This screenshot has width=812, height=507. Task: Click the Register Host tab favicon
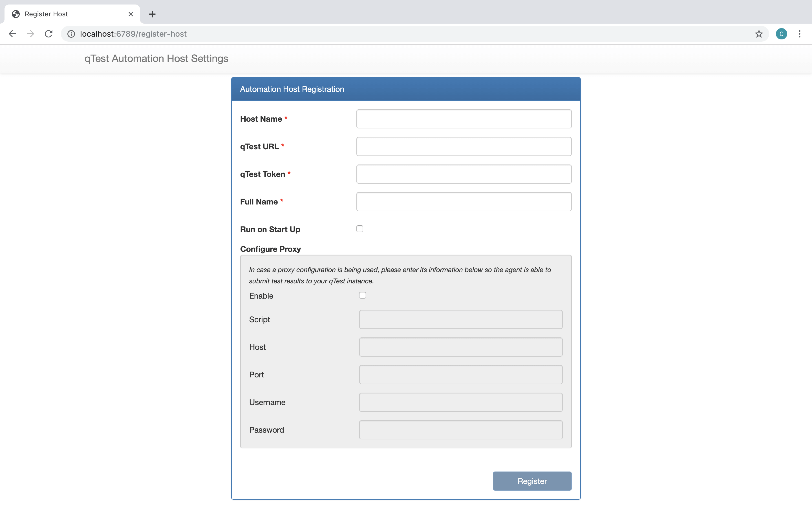pos(15,14)
